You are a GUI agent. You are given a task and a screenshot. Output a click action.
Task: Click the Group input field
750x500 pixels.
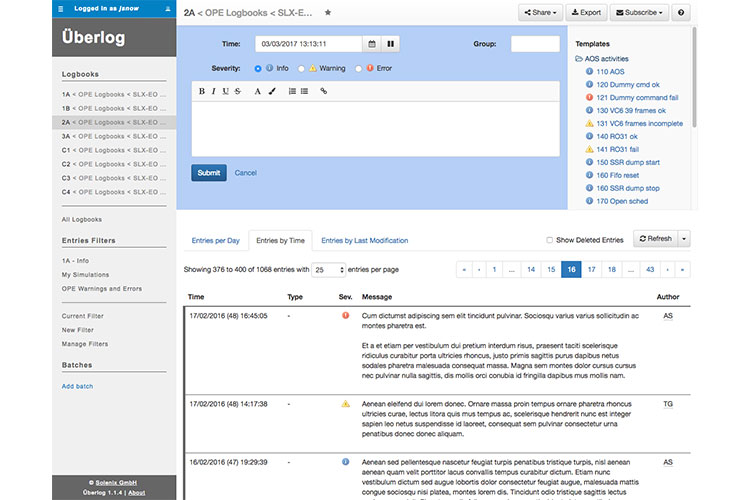[535, 44]
